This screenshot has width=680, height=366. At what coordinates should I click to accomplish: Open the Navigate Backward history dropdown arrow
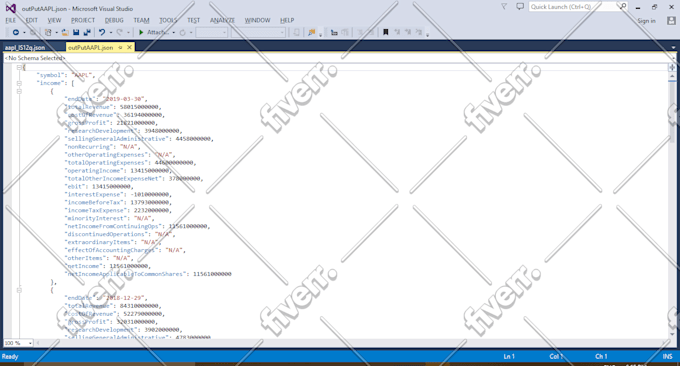(x=24, y=33)
